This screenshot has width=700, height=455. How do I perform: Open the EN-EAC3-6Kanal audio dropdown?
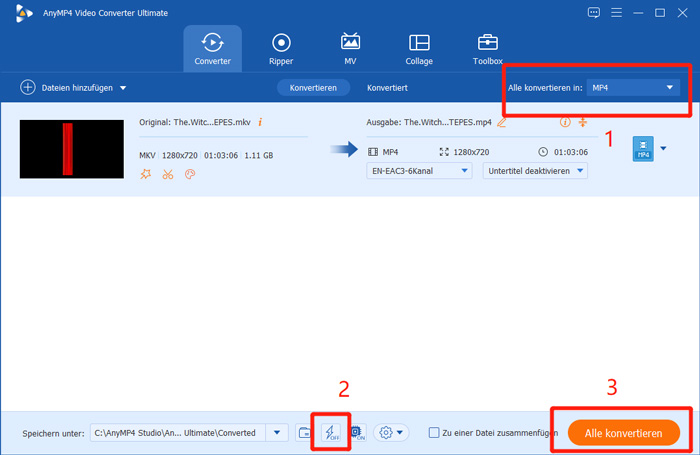pyautogui.click(x=419, y=171)
